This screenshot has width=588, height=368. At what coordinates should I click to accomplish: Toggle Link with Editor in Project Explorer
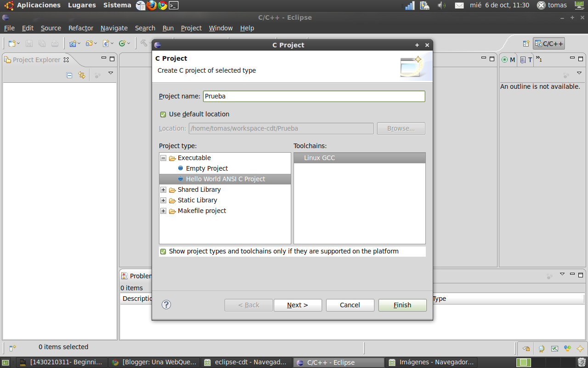(x=82, y=75)
